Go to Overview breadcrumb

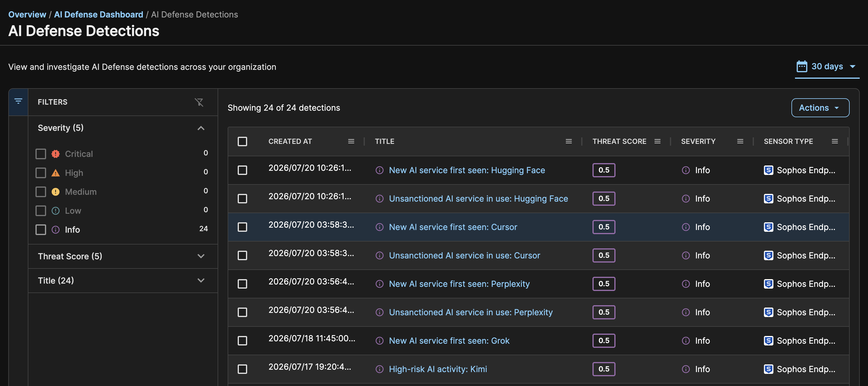[x=27, y=15]
